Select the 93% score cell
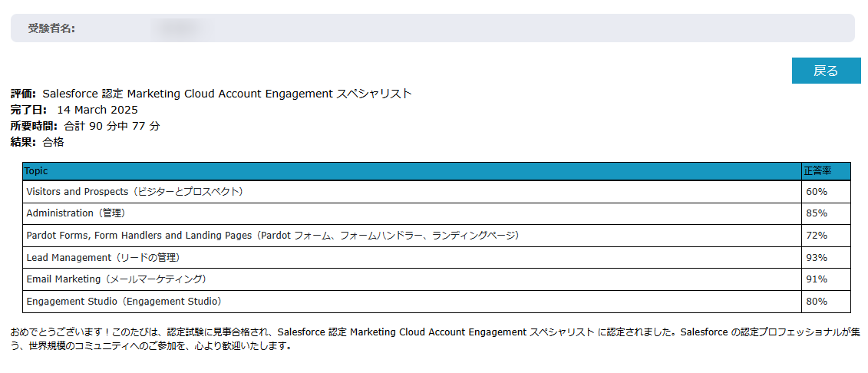The width and height of the screenshot is (868, 373). [826, 258]
